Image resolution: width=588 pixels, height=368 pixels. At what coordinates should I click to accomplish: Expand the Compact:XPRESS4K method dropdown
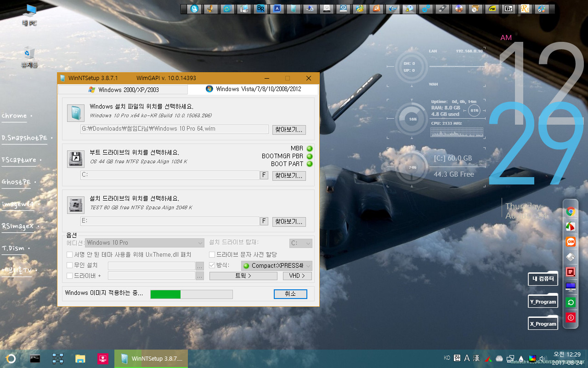click(x=277, y=265)
